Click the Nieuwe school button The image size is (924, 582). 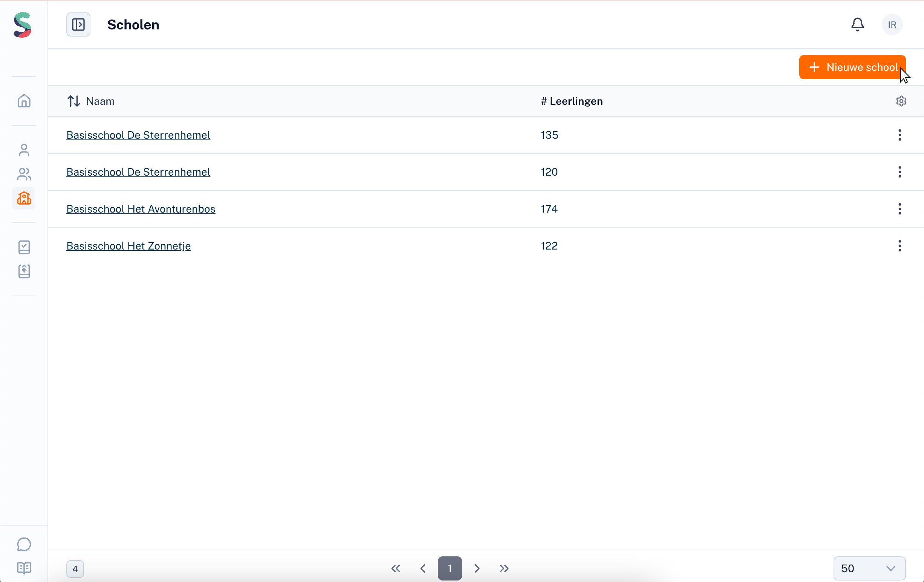click(852, 67)
